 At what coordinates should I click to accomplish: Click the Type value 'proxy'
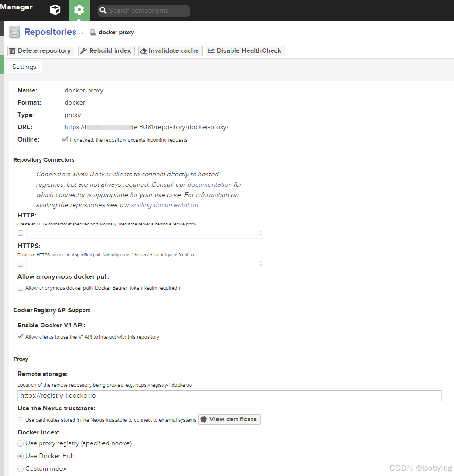(x=73, y=115)
